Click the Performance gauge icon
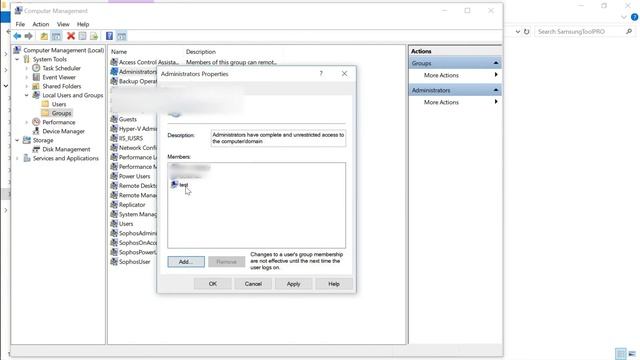 click(36, 122)
